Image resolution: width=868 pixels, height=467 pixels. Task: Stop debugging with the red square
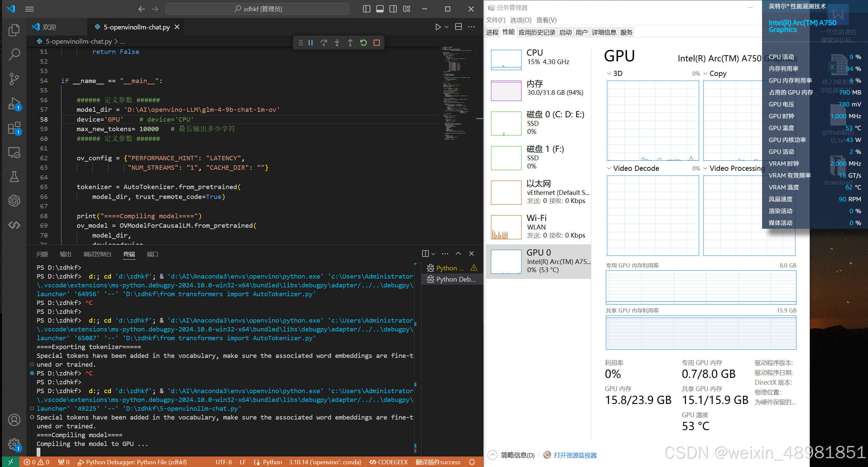376,43
